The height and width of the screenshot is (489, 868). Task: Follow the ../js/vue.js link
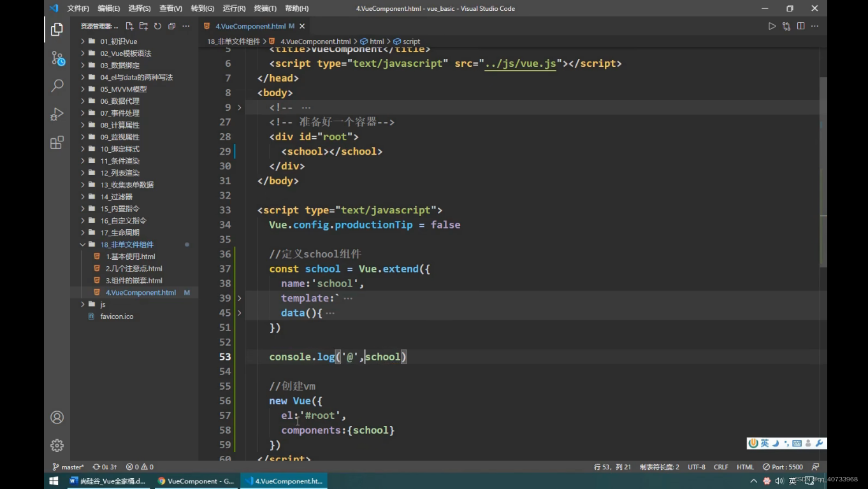tap(521, 64)
